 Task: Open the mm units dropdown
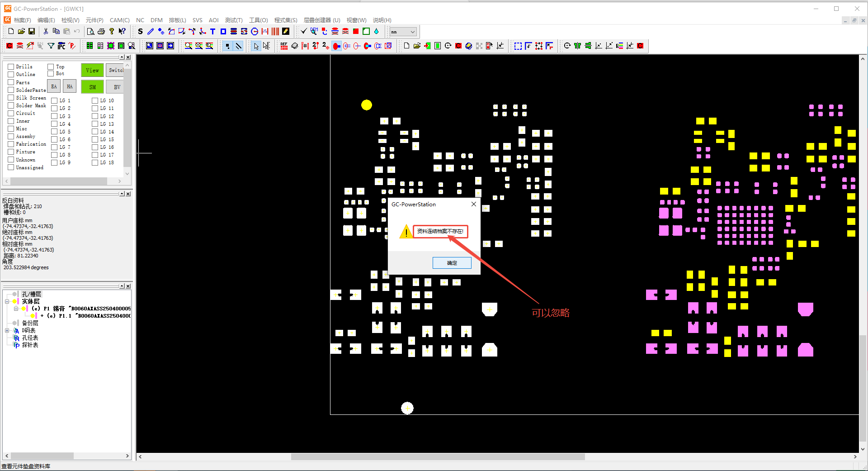[x=403, y=32]
